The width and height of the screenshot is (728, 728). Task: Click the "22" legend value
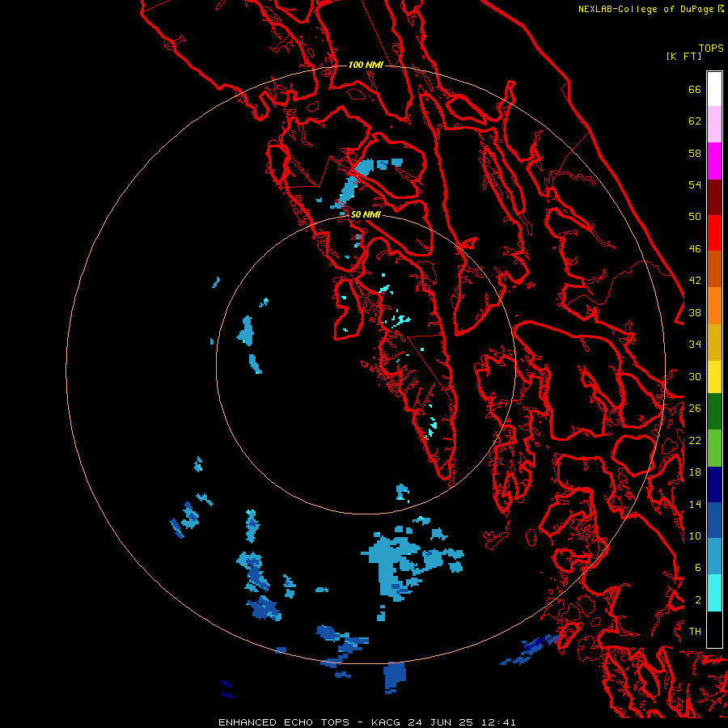695,440
